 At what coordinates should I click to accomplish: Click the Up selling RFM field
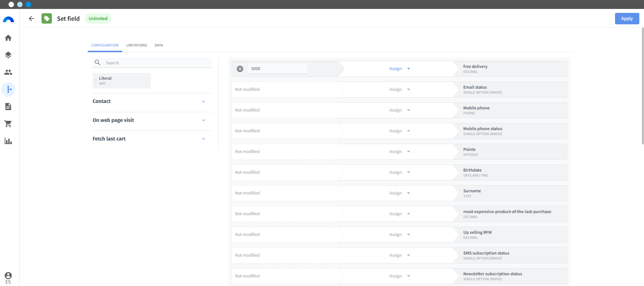[x=510, y=235]
